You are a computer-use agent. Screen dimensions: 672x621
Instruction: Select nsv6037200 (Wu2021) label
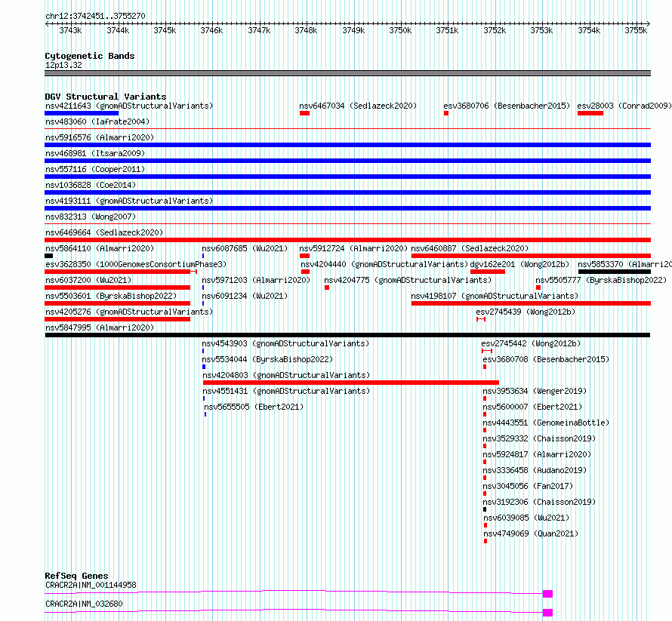[x=88, y=280]
